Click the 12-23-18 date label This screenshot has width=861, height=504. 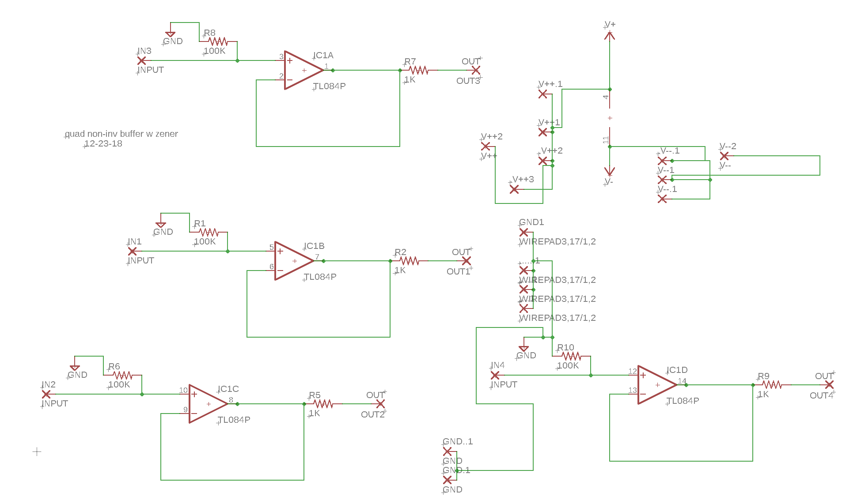click(103, 144)
